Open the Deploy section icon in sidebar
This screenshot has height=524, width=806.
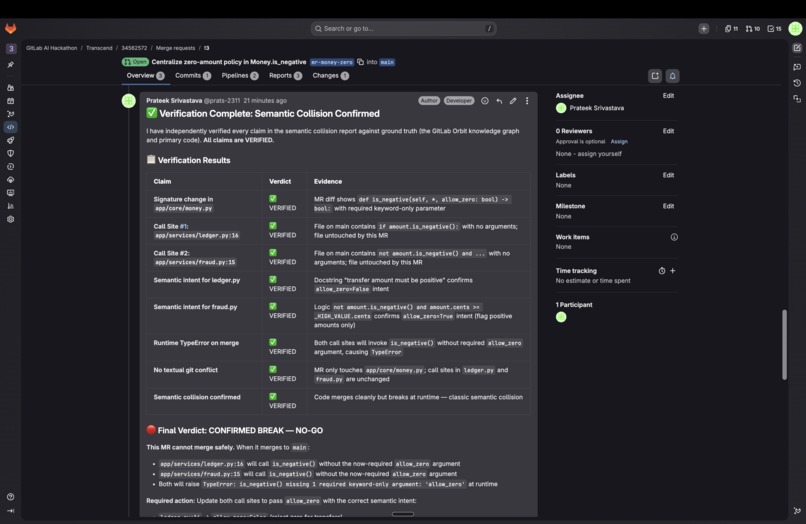[10, 167]
